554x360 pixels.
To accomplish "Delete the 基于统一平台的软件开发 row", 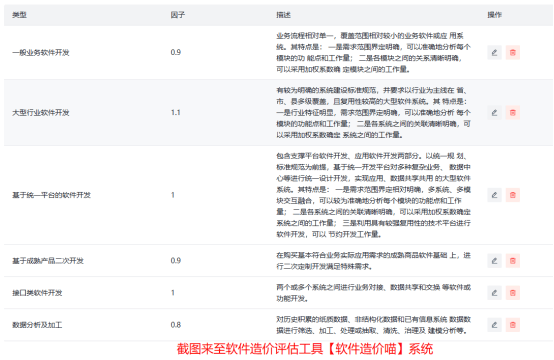I will (x=513, y=195).
